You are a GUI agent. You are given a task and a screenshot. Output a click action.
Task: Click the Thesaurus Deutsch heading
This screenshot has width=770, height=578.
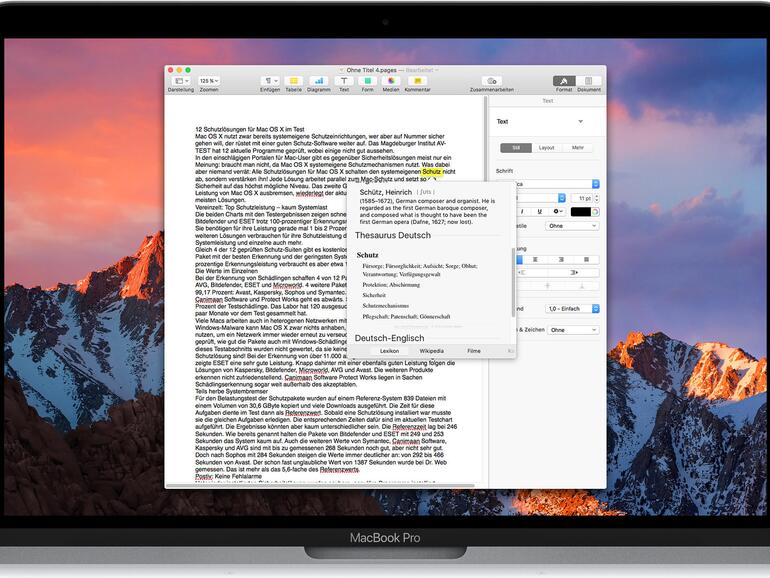pos(393,235)
